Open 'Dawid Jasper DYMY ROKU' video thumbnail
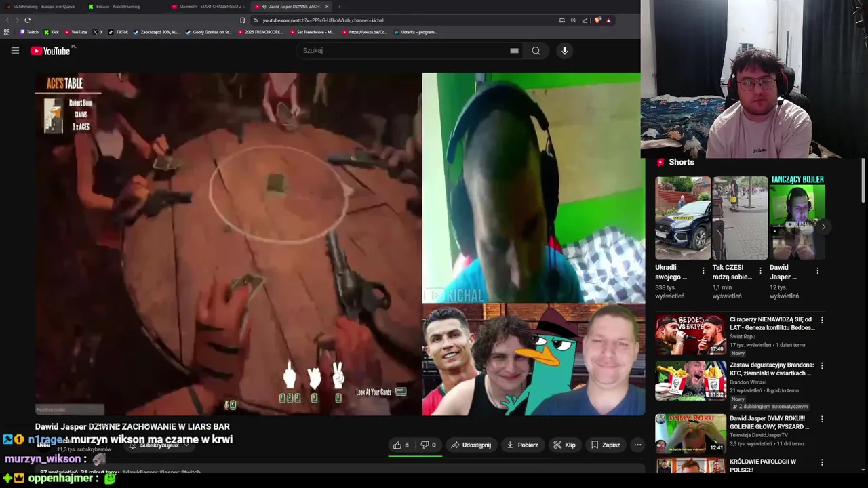The image size is (868, 488). tap(690, 433)
